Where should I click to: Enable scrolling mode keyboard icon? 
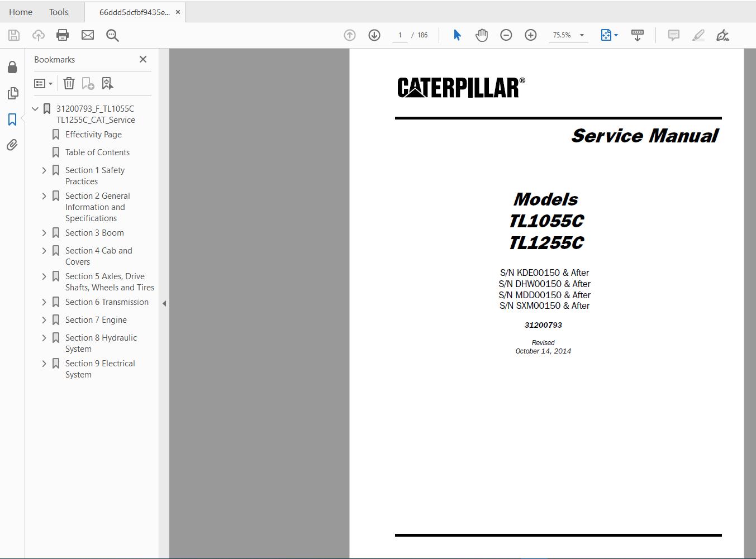pyautogui.click(x=637, y=35)
